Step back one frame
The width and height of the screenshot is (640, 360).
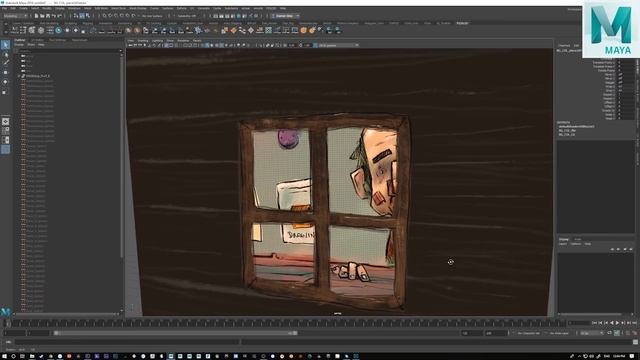click(600, 323)
